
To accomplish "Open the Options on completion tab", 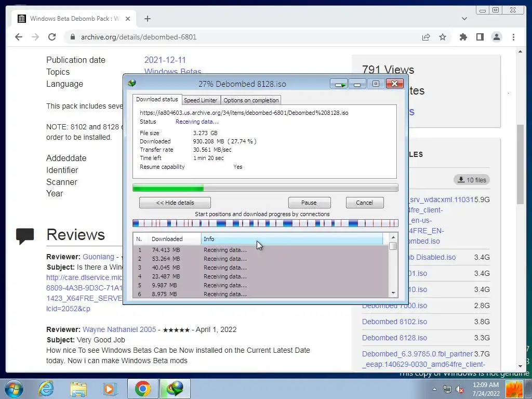I will click(251, 100).
